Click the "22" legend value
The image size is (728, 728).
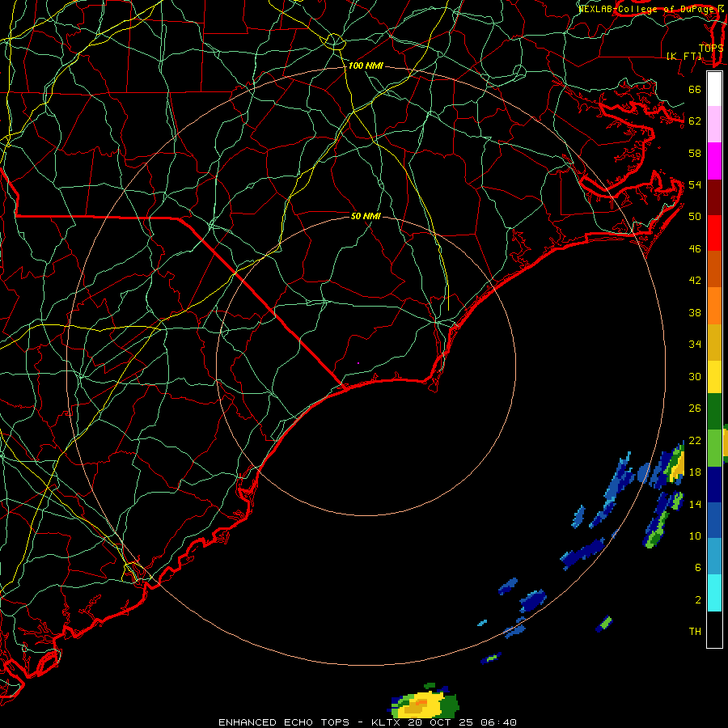[x=695, y=440]
